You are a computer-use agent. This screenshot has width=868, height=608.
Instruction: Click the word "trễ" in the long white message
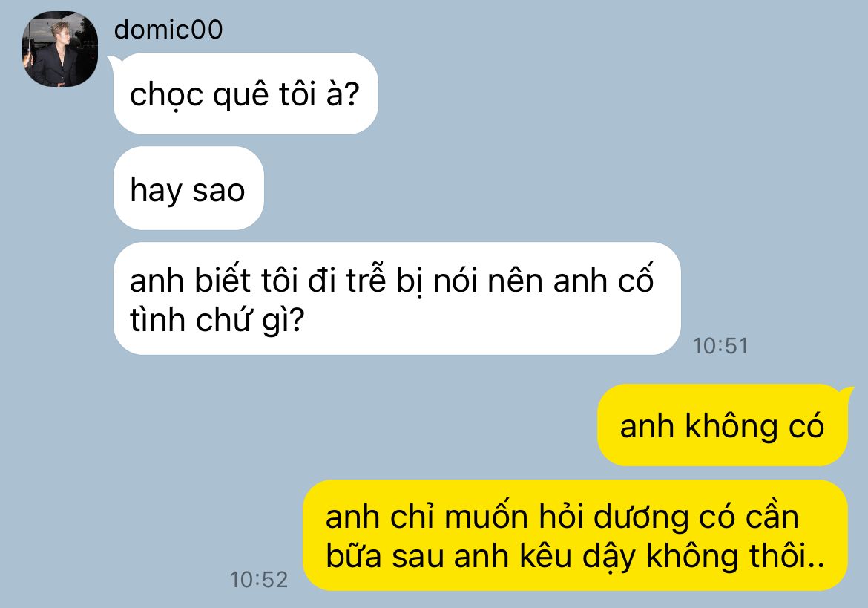pos(366,278)
